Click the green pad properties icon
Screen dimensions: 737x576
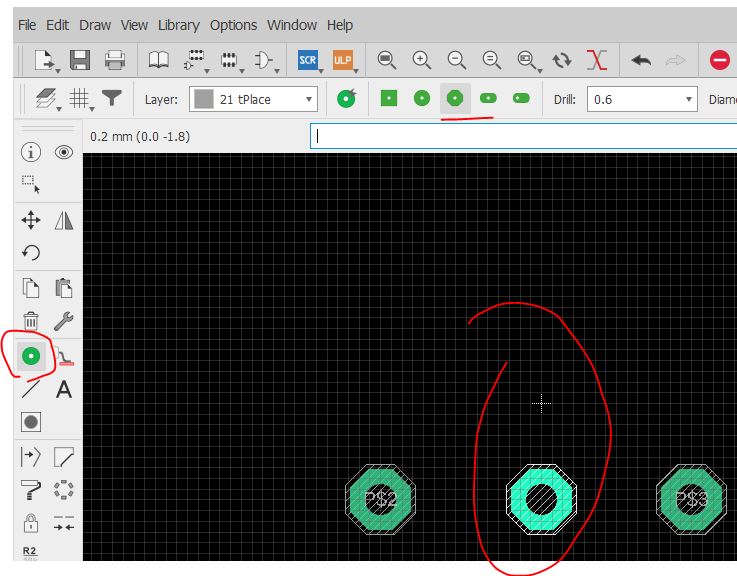coord(347,98)
